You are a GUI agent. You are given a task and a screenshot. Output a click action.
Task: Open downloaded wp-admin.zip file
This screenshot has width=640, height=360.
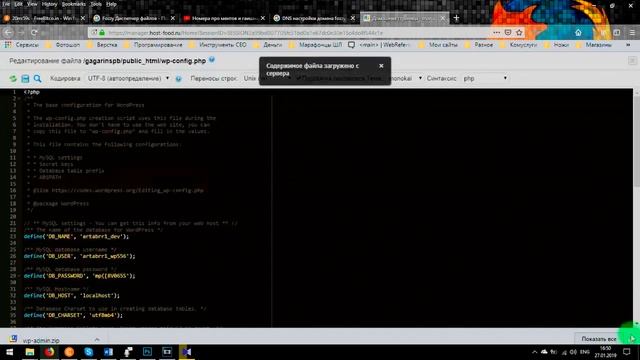tap(36, 340)
